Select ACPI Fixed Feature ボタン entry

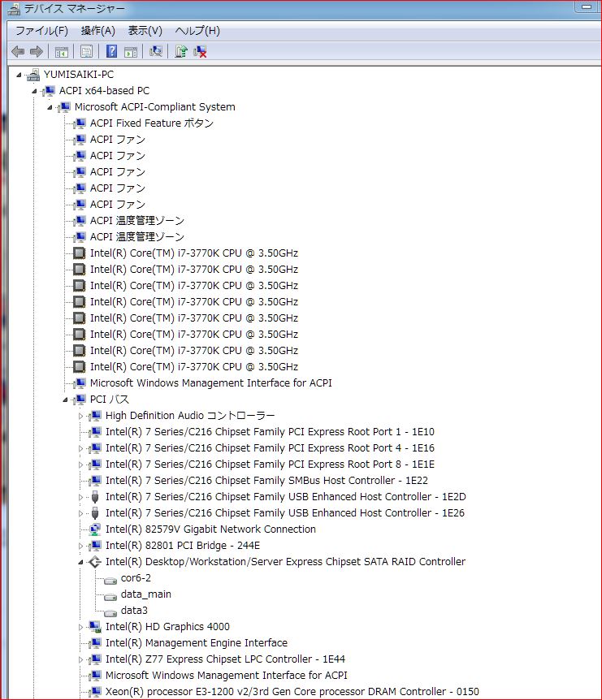coord(152,123)
